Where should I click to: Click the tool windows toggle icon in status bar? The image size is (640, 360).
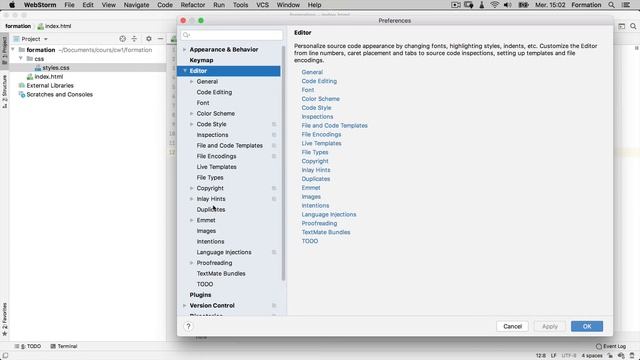[x=5, y=356]
